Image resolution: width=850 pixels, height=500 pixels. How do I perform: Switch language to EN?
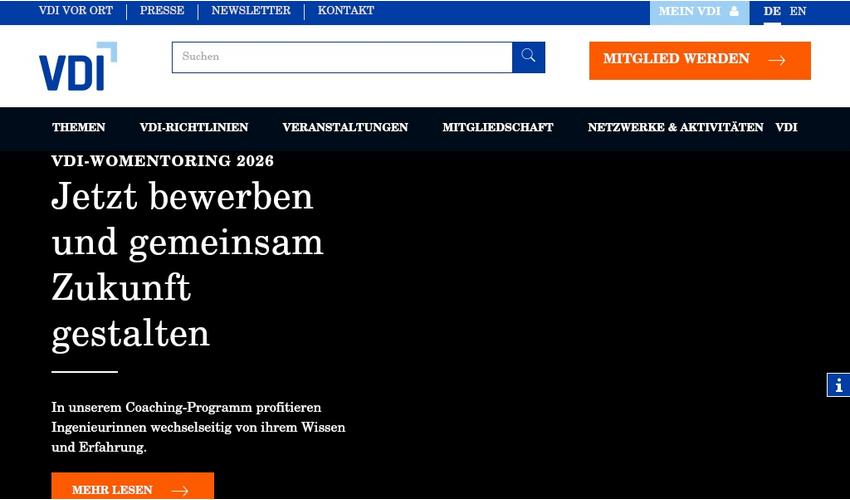797,11
